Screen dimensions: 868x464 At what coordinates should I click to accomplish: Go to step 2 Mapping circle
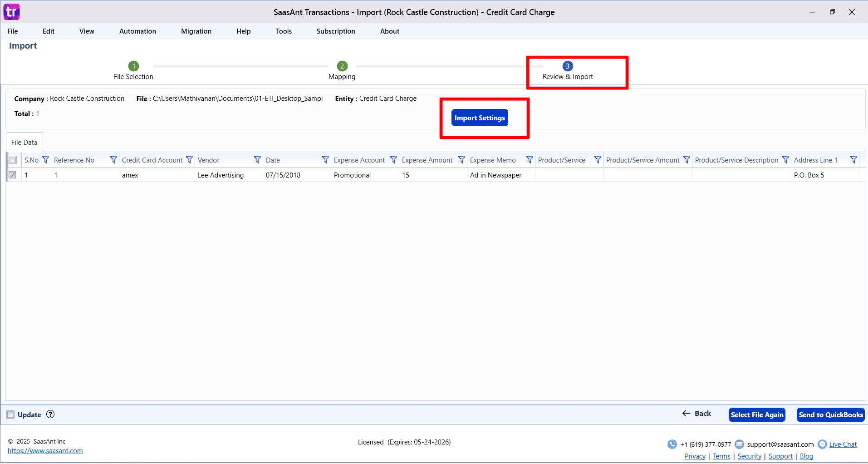[x=342, y=66]
